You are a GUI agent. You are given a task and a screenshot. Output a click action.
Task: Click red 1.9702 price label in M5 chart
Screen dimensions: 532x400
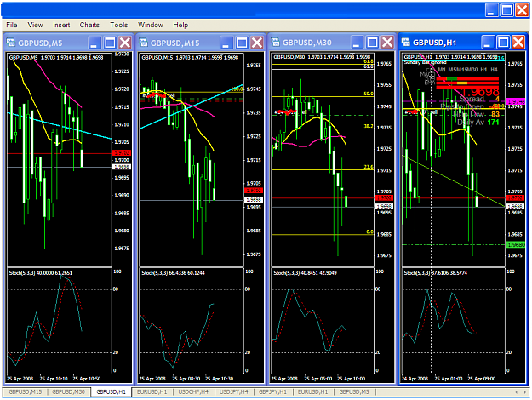(x=121, y=152)
